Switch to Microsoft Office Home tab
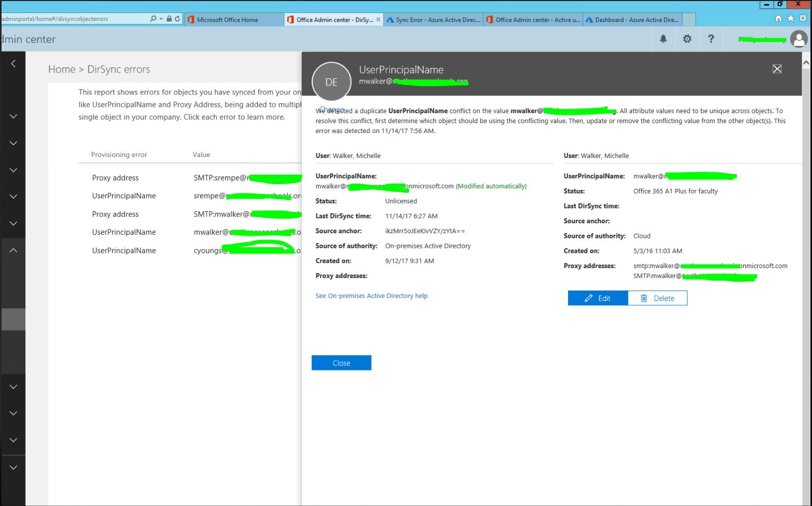This screenshot has height=506, width=812. (x=234, y=20)
